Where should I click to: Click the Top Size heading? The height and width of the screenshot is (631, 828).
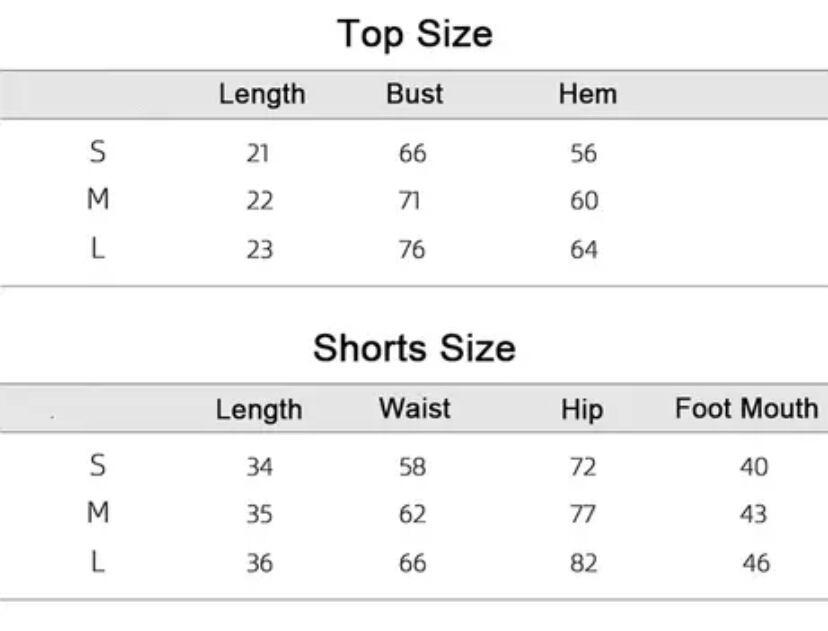tap(414, 34)
